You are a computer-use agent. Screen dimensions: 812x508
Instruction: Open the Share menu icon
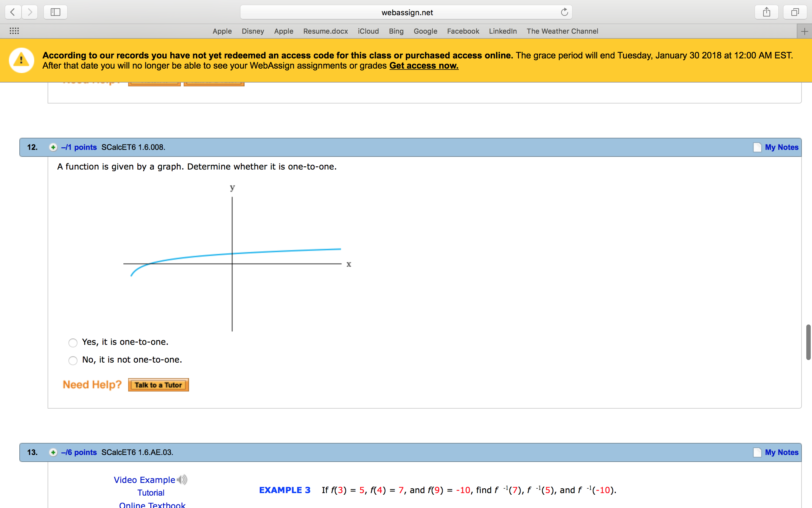[766, 12]
